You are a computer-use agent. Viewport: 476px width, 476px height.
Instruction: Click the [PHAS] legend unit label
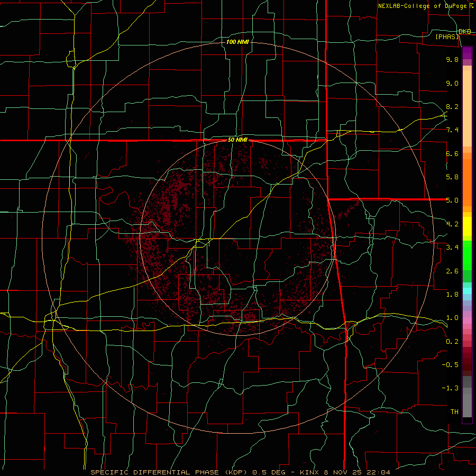pos(447,36)
